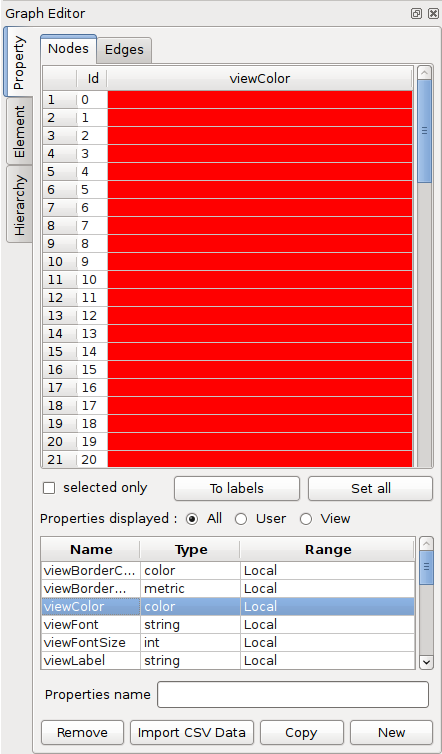Open the Element side tab
Screen dimensions: 442x754
coord(19,131)
